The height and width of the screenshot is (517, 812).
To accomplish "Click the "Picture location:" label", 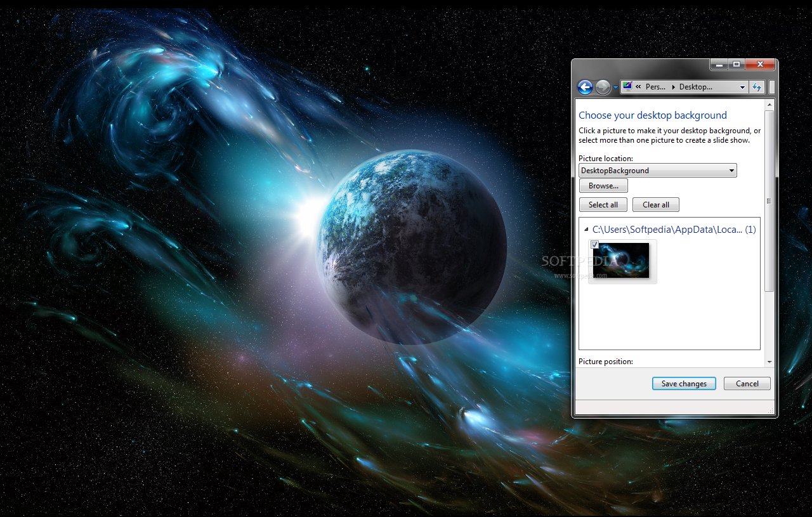I will pyautogui.click(x=606, y=159).
